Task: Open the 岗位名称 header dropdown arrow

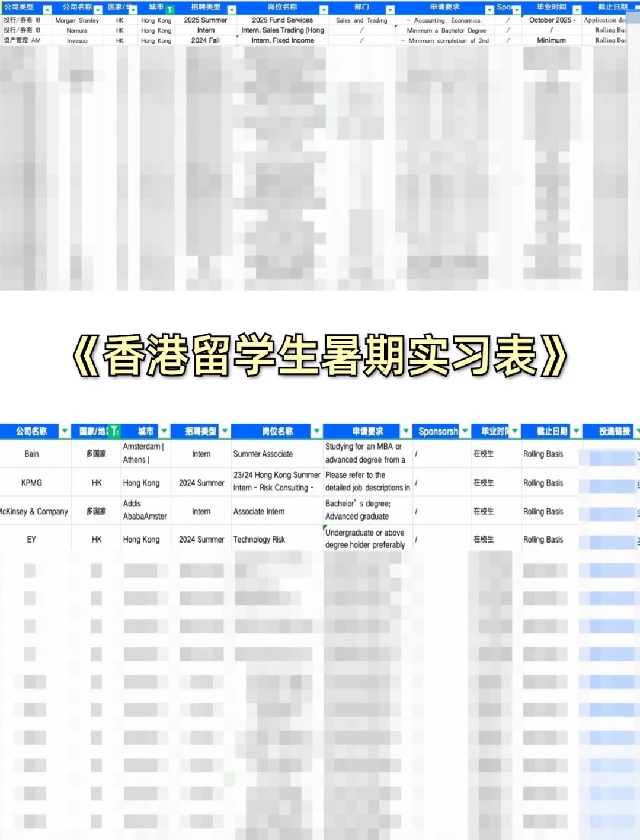Action: pos(324,8)
